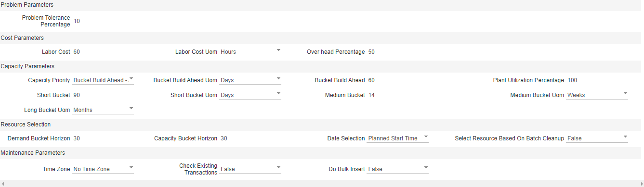
Task: Open the Short Bucket Uom dropdown
Action: point(250,95)
